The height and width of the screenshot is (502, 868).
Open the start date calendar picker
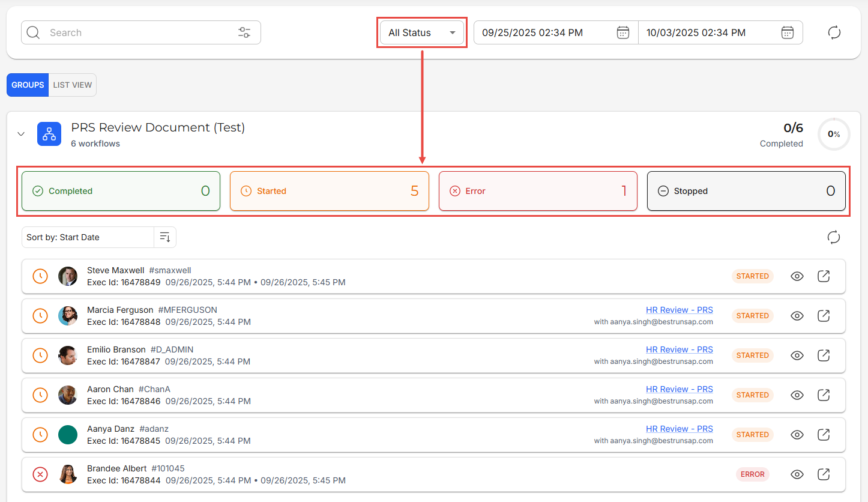pyautogui.click(x=623, y=32)
